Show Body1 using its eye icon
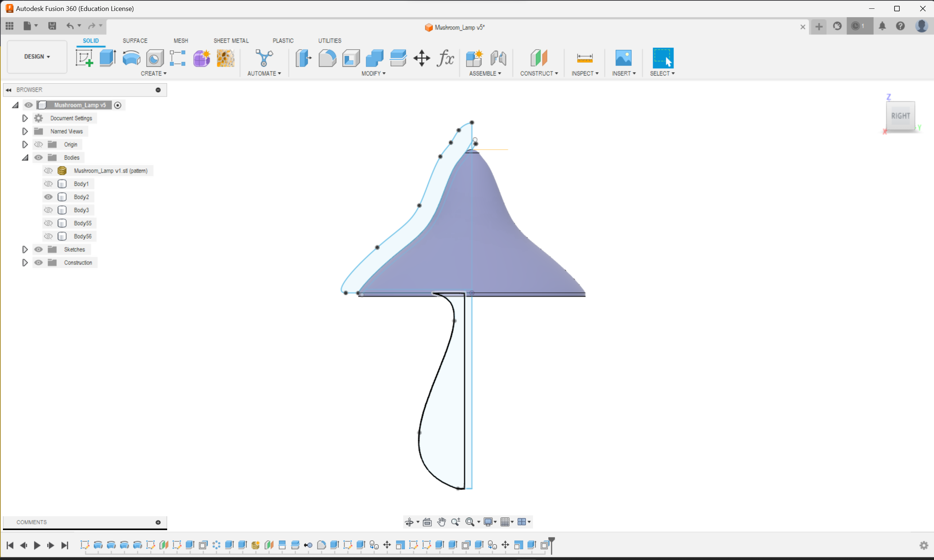The image size is (934, 560). [48, 184]
